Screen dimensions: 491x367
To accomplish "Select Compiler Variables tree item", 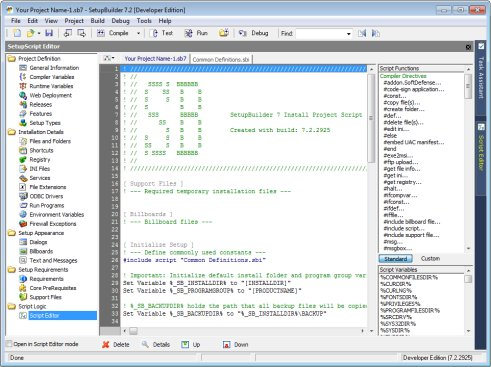I will [52, 77].
